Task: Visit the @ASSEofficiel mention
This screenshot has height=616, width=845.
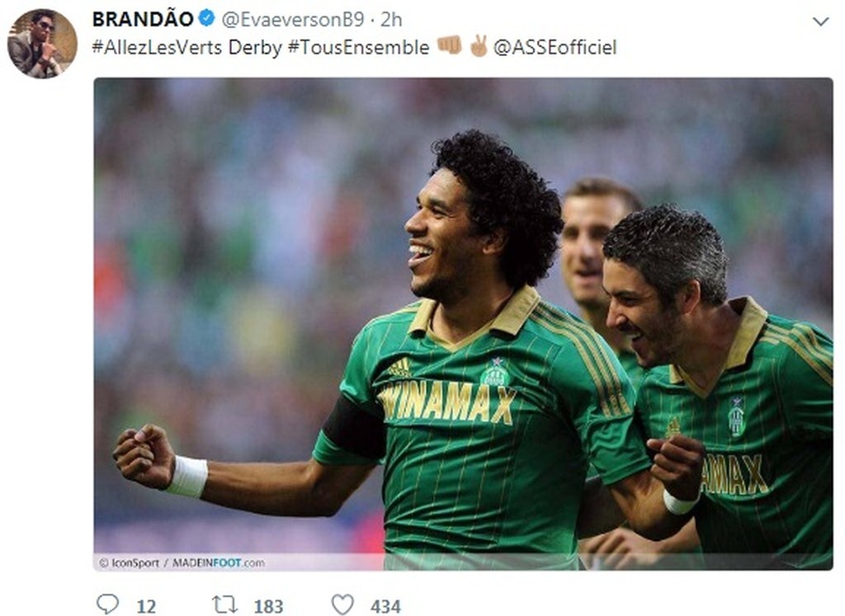Action: click(555, 47)
